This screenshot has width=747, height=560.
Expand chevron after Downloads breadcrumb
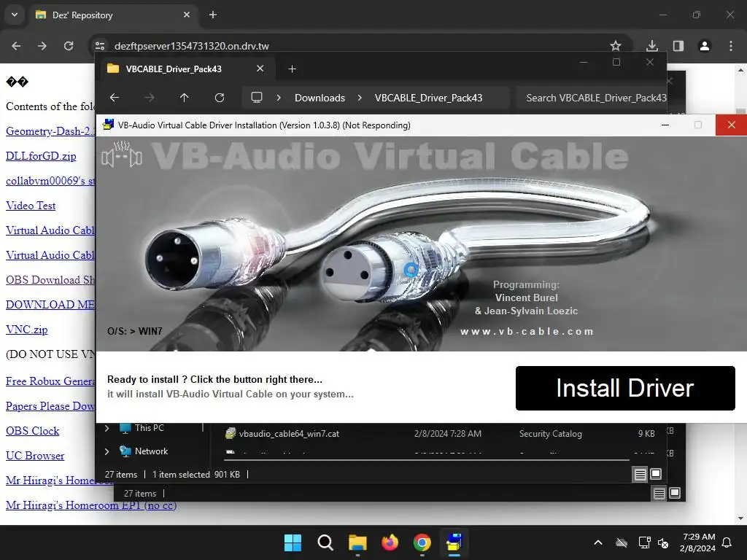pos(360,98)
